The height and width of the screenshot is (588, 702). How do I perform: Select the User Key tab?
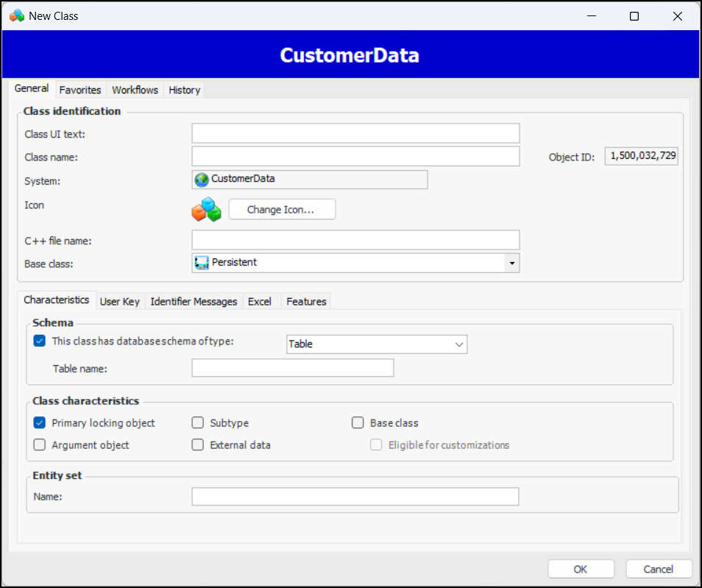[x=119, y=302]
